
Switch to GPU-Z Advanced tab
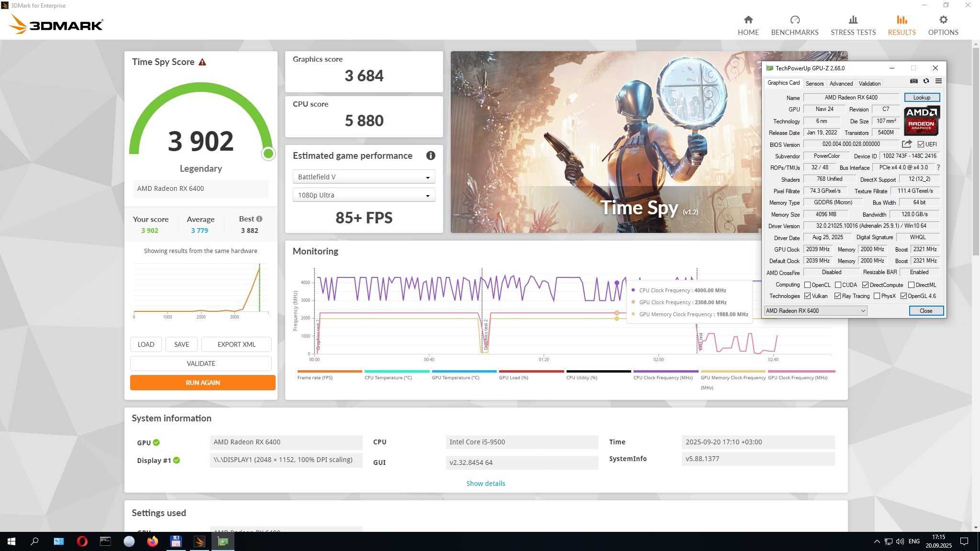(x=841, y=84)
